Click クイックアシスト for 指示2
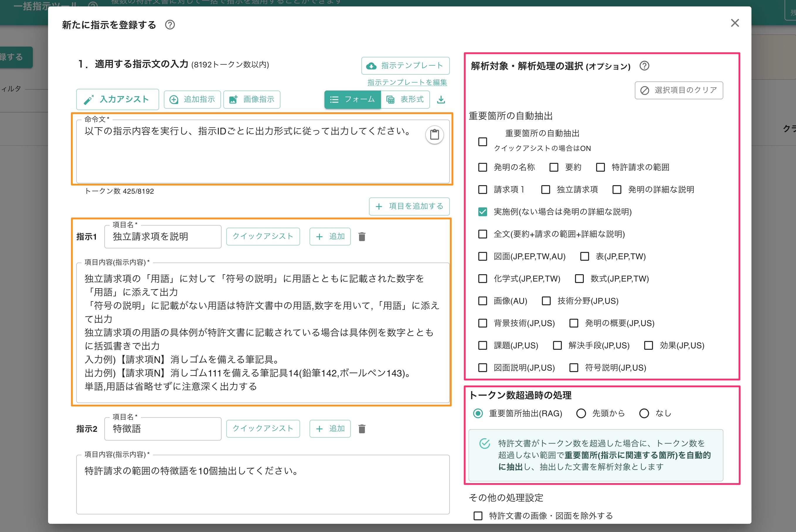This screenshot has width=796, height=532. point(263,429)
